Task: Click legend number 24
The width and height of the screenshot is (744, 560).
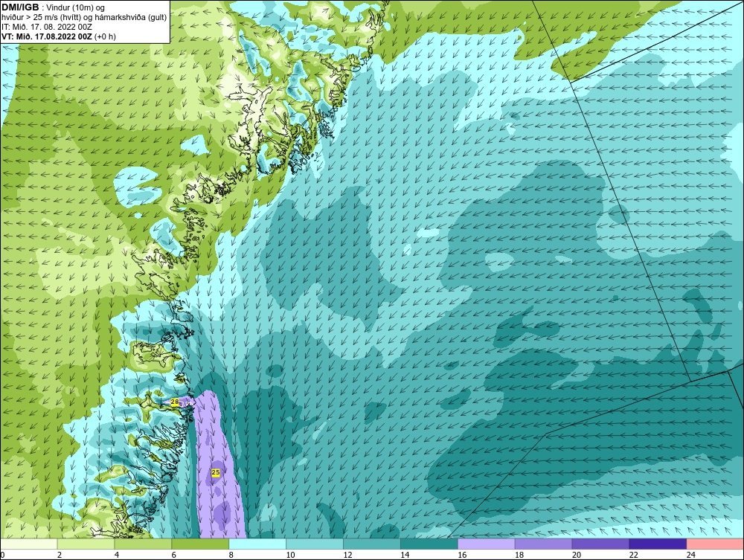Action: [691, 555]
